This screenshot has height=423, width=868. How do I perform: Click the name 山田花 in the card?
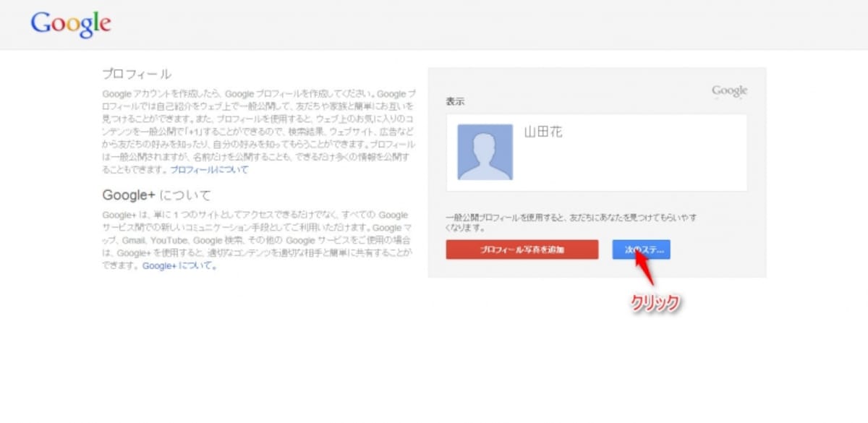click(x=543, y=132)
